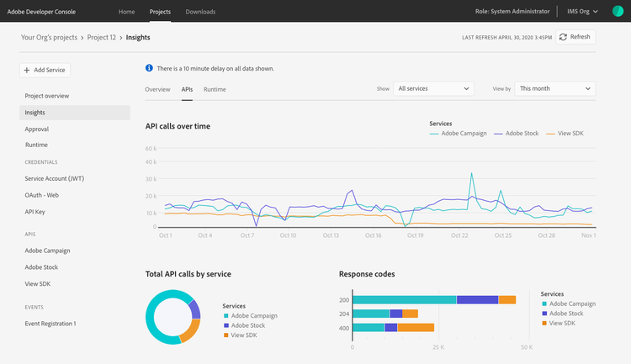Click Adobe Campaign swatch in donut legend

click(x=226, y=316)
